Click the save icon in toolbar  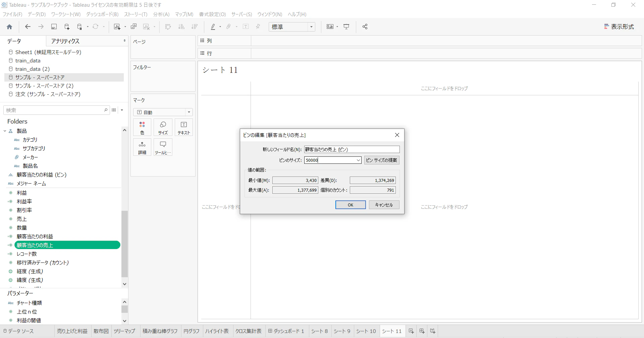tap(54, 27)
